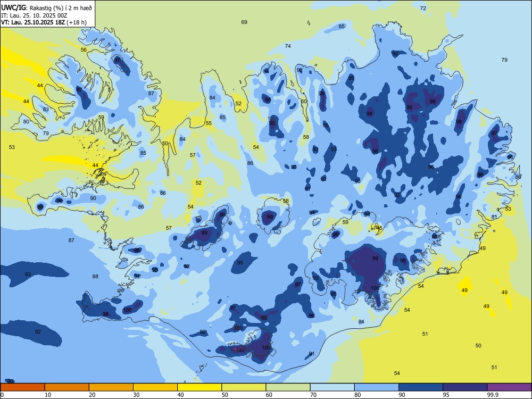Click the 10–20 orange legend swatch

(67, 387)
